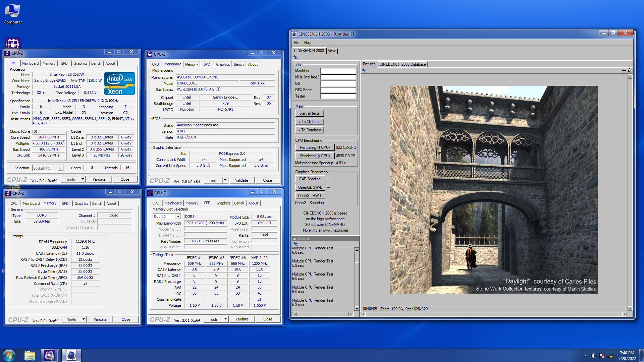This screenshot has height=362, width=644.
Task: Click the small square icon beside the Console title
Action: [x=294, y=239]
